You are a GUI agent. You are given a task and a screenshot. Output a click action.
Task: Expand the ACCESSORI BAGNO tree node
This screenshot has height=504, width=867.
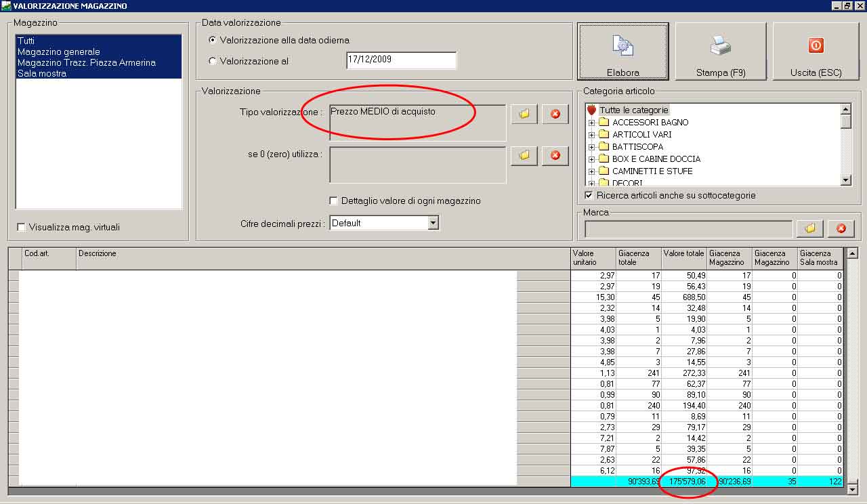tap(591, 123)
